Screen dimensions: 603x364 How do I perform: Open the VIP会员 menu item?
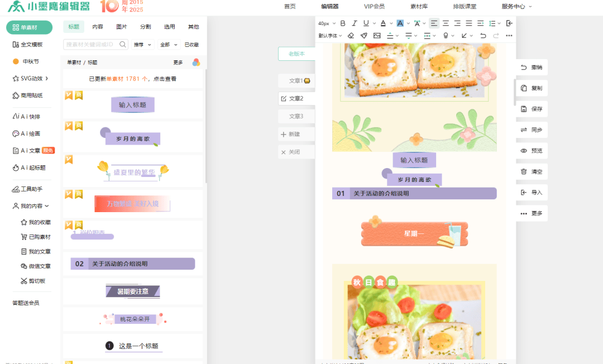point(374,7)
